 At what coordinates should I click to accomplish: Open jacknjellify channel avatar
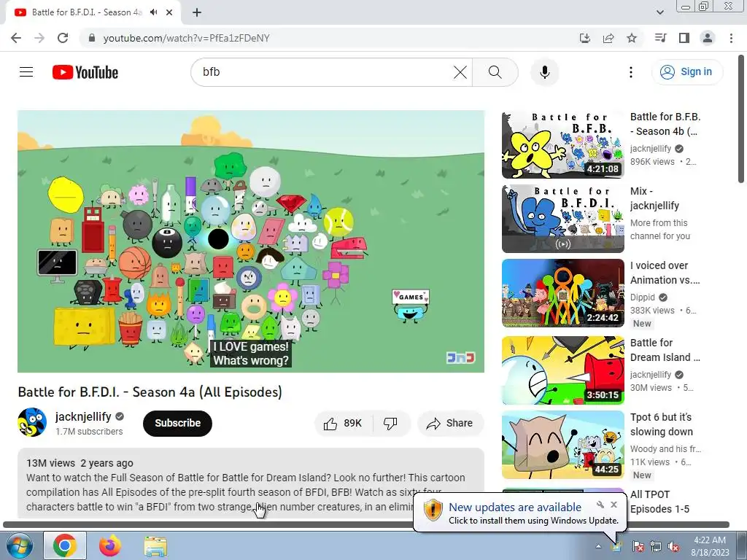click(32, 422)
